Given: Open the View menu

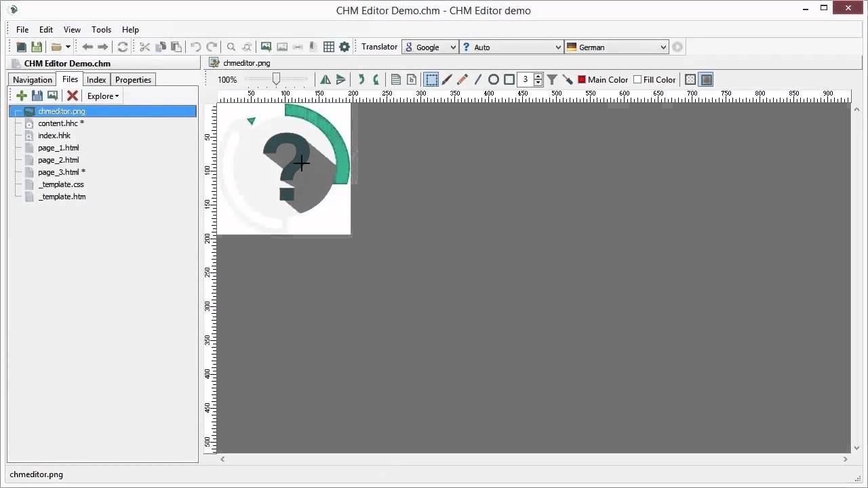Looking at the screenshot, I should coord(72,30).
